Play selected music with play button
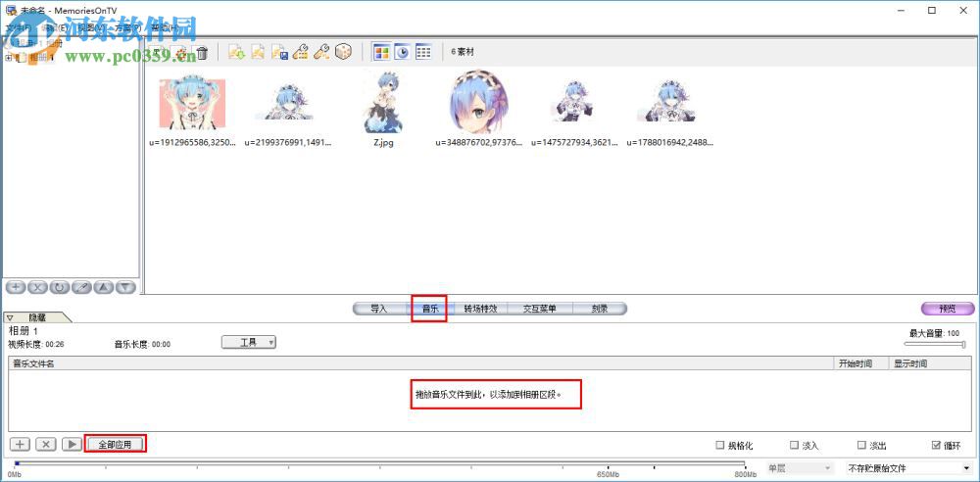The image size is (980, 482). coord(72,444)
